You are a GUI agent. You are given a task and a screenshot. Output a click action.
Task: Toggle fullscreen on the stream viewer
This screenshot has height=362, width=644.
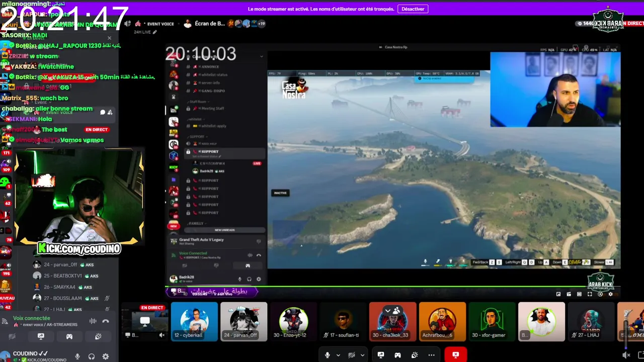coord(590,294)
